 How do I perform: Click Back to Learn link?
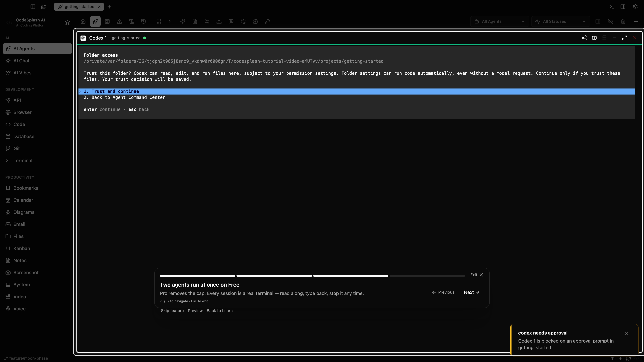220,311
